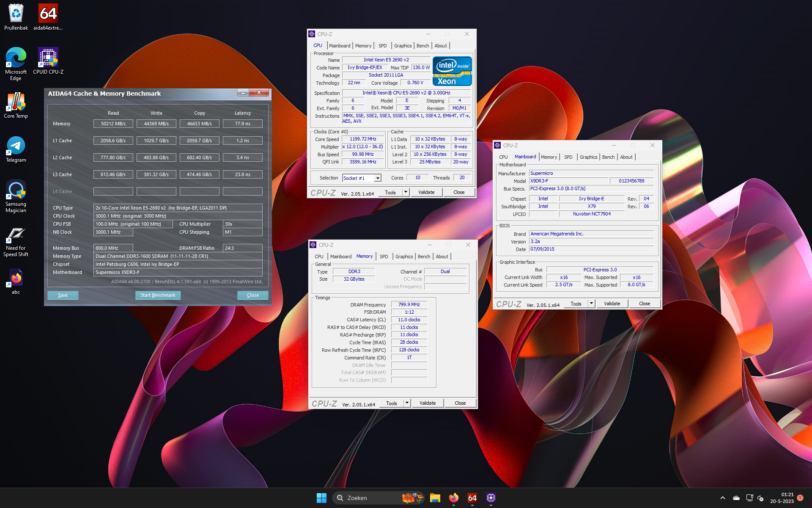812x508 pixels.
Task: Open the abc Firefox shortcut on the desktop
Action: point(16,281)
